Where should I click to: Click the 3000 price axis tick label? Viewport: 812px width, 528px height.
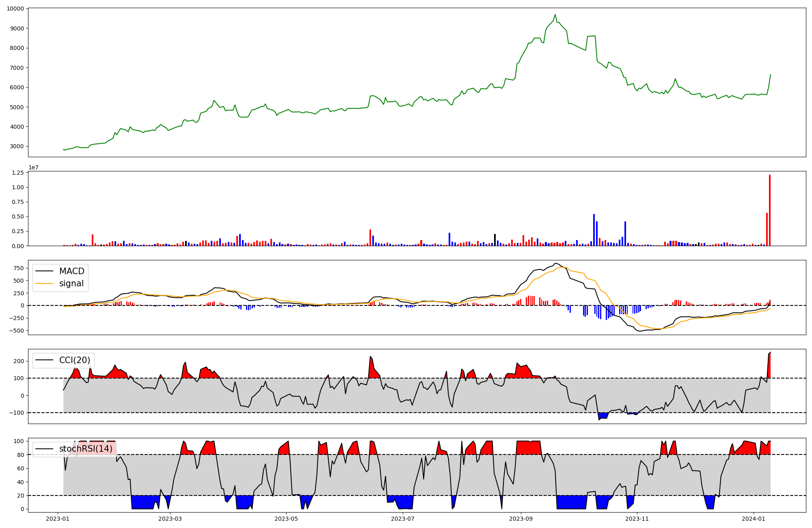tap(16, 146)
